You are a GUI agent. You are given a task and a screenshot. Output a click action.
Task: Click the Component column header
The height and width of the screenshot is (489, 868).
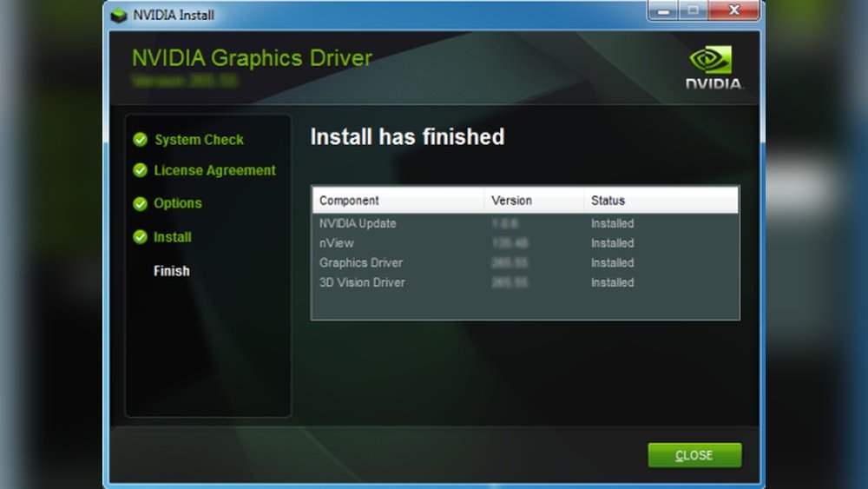(x=398, y=201)
